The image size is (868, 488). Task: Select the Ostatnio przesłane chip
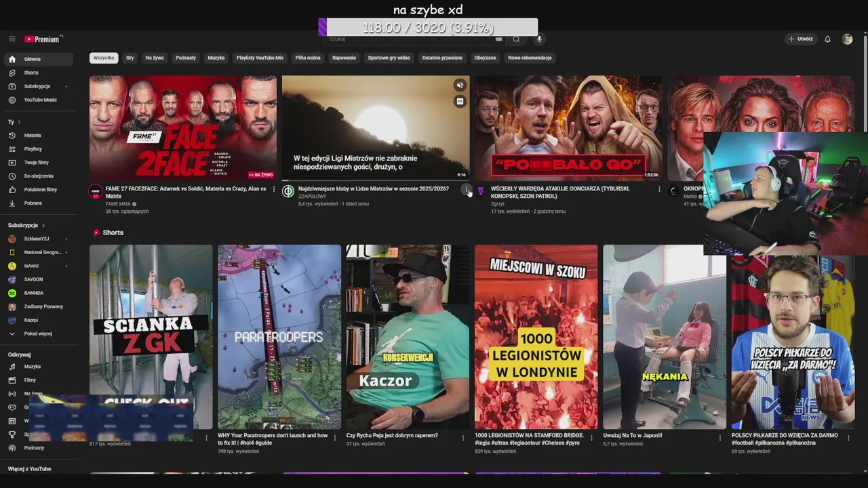click(x=442, y=58)
